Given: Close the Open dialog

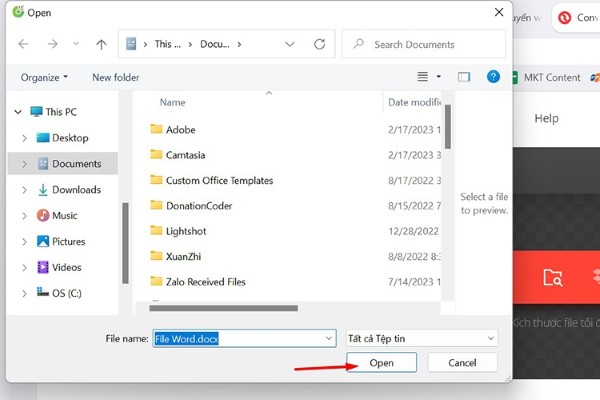Looking at the screenshot, I should tap(499, 13).
